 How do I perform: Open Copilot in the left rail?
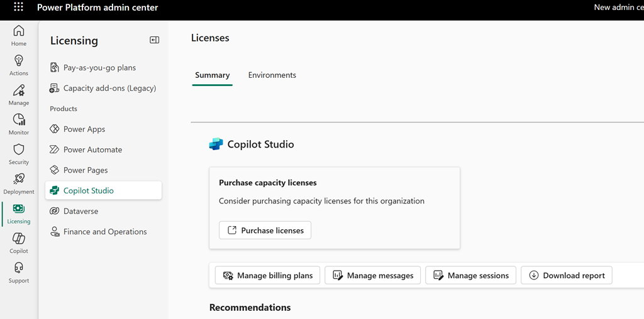[19, 242]
